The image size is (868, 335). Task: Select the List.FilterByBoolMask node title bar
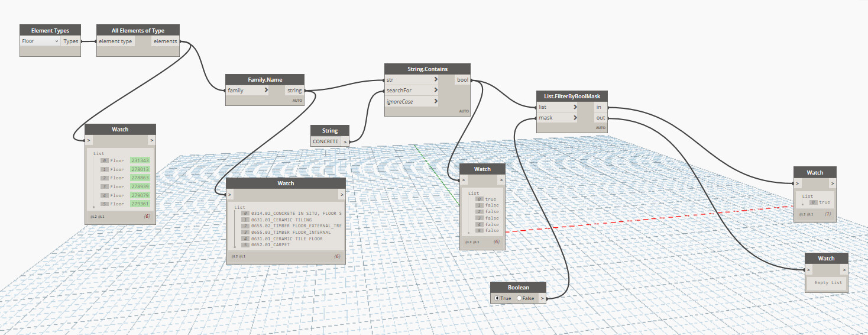tap(572, 96)
